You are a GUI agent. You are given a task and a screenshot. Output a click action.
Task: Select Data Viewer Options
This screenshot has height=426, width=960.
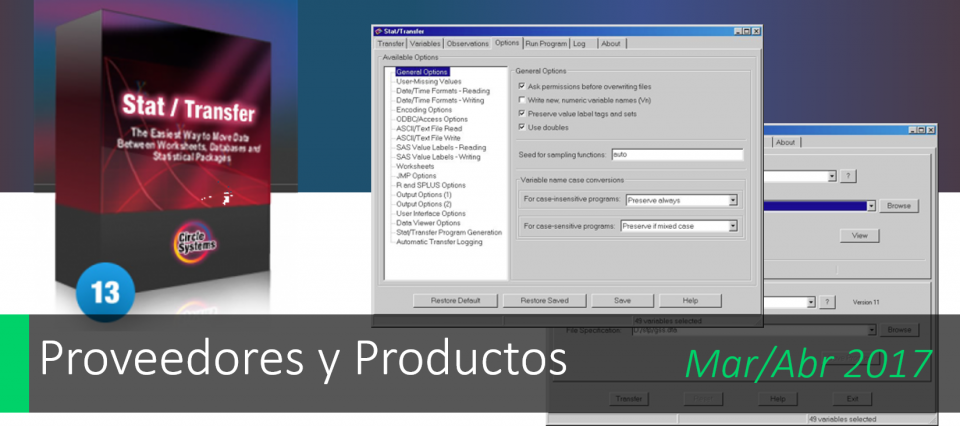click(x=428, y=223)
